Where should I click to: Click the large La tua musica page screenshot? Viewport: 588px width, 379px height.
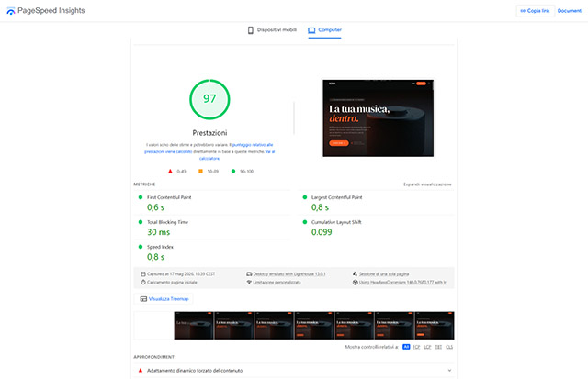click(x=378, y=118)
